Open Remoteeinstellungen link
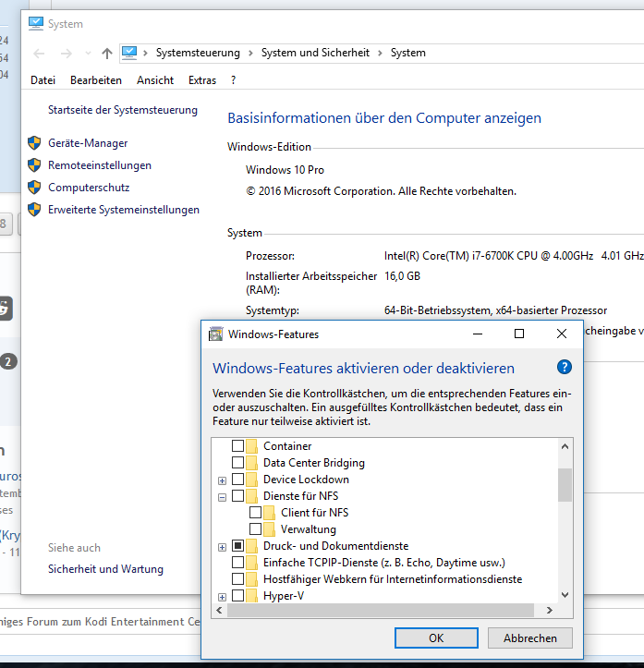The image size is (644, 668). [x=100, y=165]
